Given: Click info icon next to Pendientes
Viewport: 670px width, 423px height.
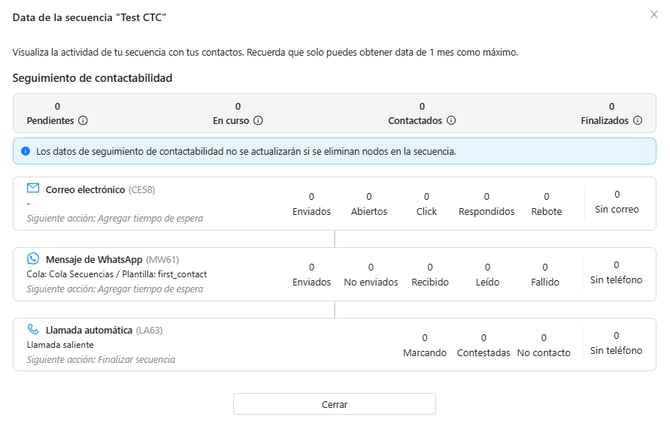Looking at the screenshot, I should tap(83, 120).
